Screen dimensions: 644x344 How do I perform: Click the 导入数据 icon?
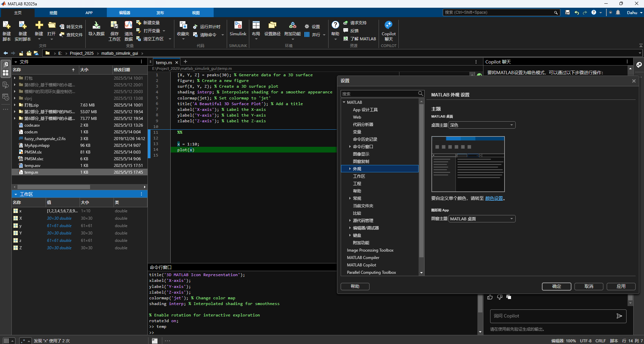pyautogui.click(x=96, y=26)
